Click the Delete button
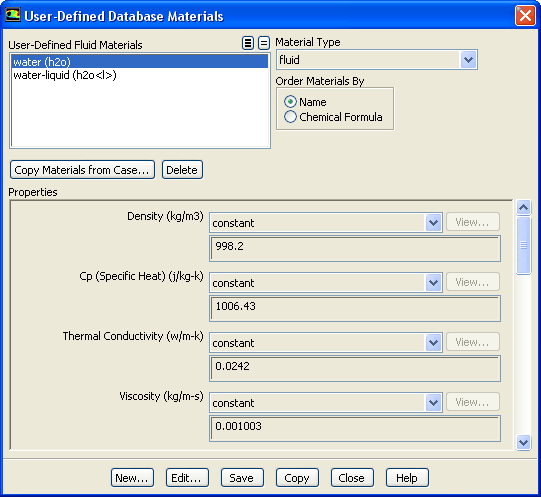541x497 pixels. tap(182, 170)
